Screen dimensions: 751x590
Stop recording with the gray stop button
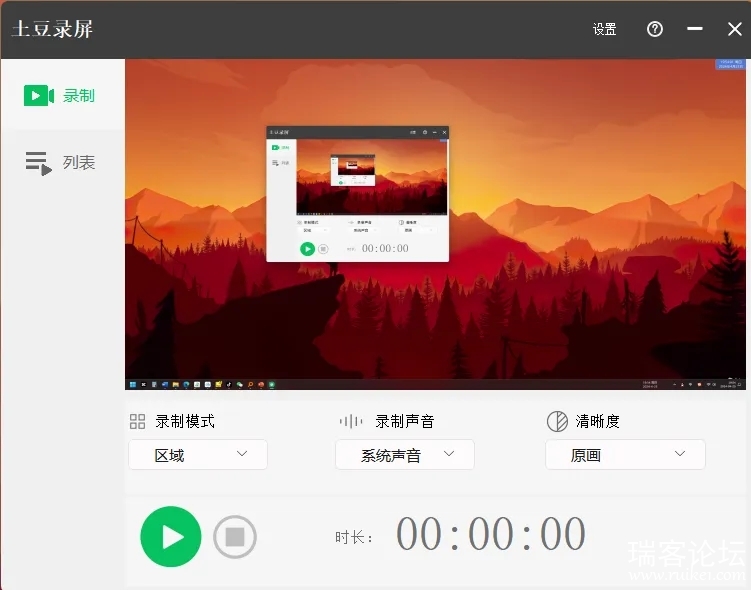tap(235, 537)
